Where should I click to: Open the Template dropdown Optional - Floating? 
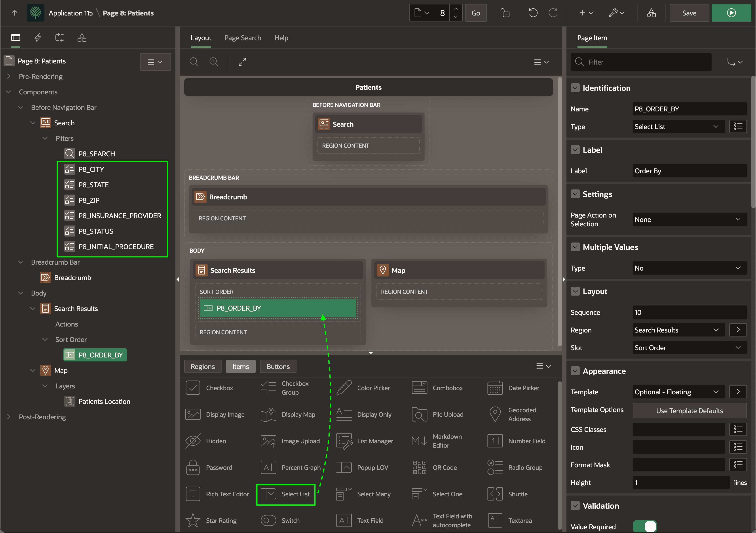[x=678, y=392]
